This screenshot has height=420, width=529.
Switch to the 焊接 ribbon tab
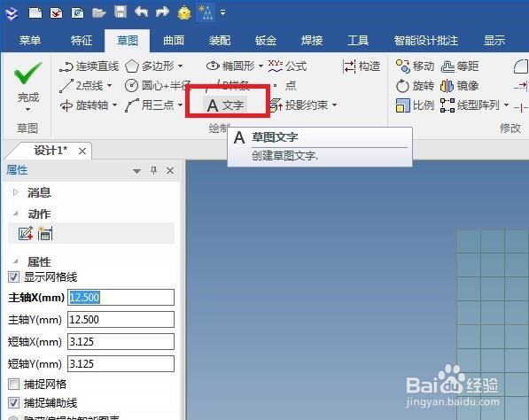point(312,41)
